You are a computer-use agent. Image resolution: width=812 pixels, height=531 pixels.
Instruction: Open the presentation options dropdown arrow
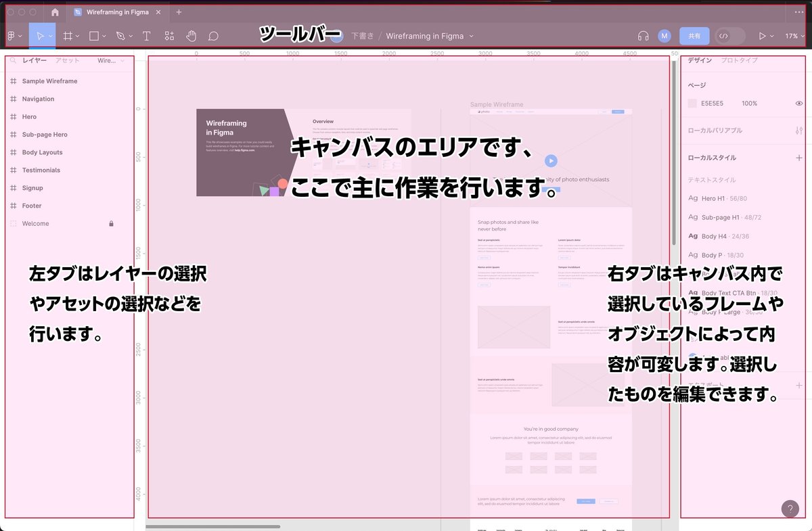[773, 37]
